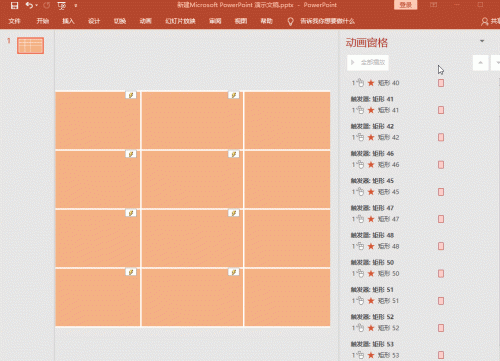Click the timing bar of 矩形 40
Image resolution: width=500 pixels, height=361 pixels.
(441, 83)
